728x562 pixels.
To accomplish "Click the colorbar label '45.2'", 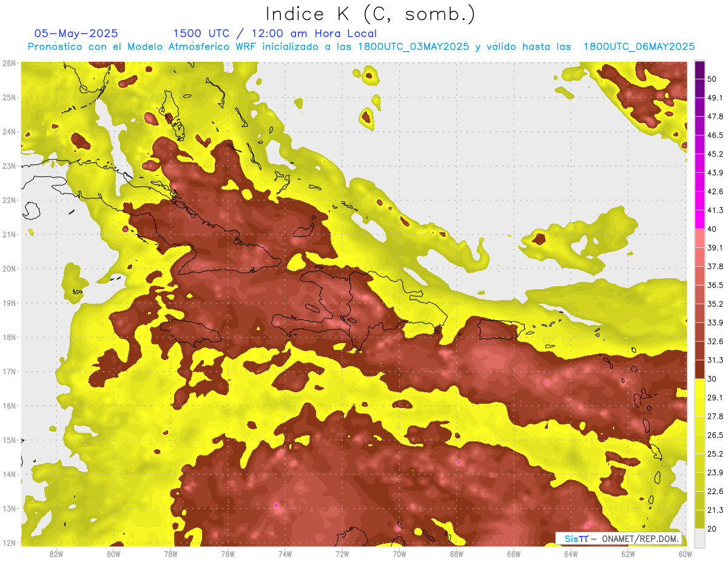I will click(x=715, y=154).
